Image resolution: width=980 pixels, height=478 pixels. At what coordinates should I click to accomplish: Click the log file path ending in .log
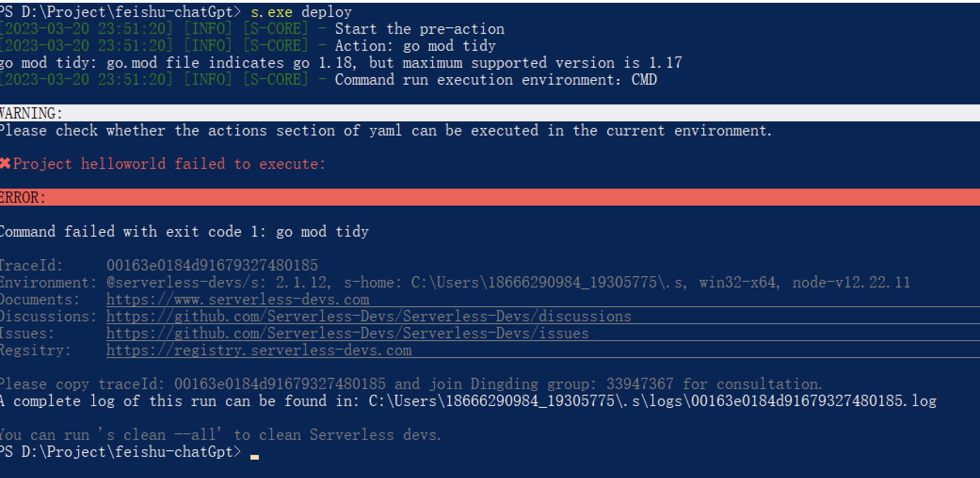click(x=652, y=401)
